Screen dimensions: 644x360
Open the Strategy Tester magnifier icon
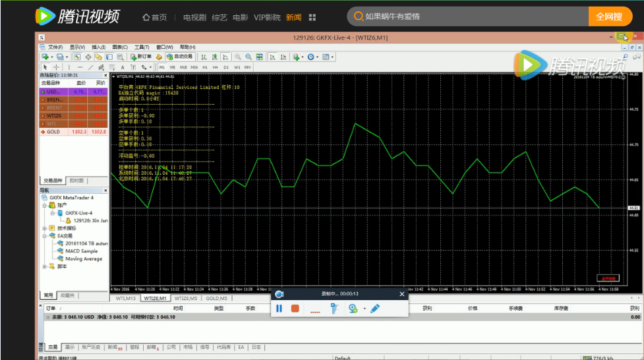(120, 57)
